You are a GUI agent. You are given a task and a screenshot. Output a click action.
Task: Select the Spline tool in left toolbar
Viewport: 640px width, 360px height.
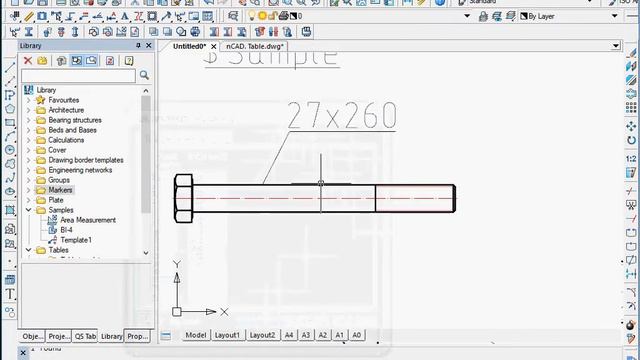[x=10, y=178]
